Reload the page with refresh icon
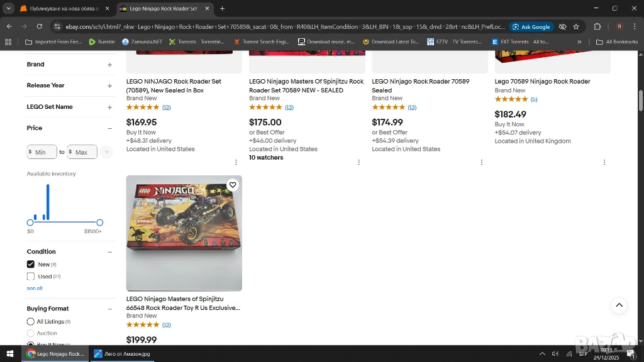The image size is (644, 362). point(40,26)
